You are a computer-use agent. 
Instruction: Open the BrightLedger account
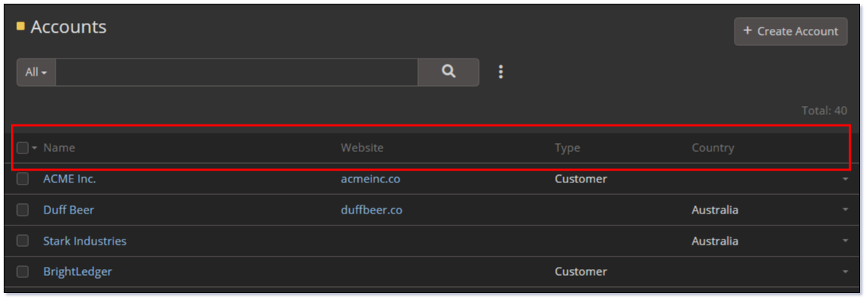pos(78,271)
